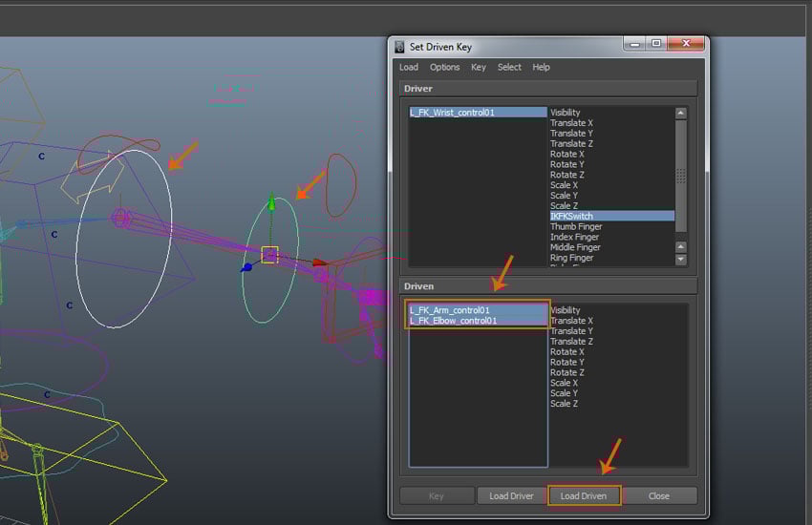Select Visibility in Driven attributes

coord(566,310)
